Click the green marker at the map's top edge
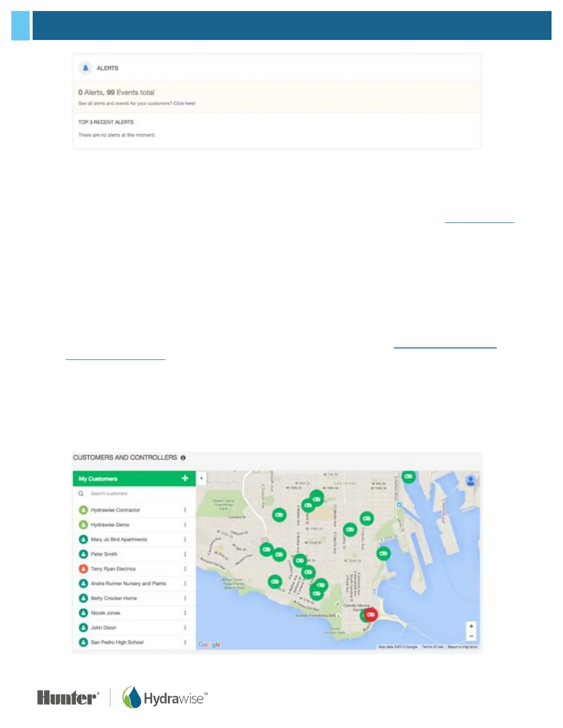Screen dimensions: 563x728 coord(408,477)
